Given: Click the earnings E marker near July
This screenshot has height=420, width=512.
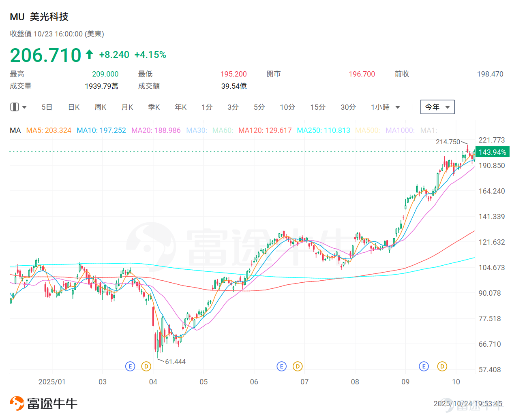Looking at the screenshot, I should [281, 367].
